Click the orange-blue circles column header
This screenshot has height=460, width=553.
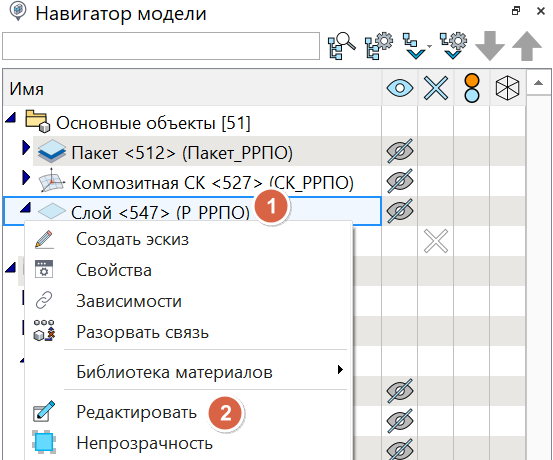[x=472, y=88]
